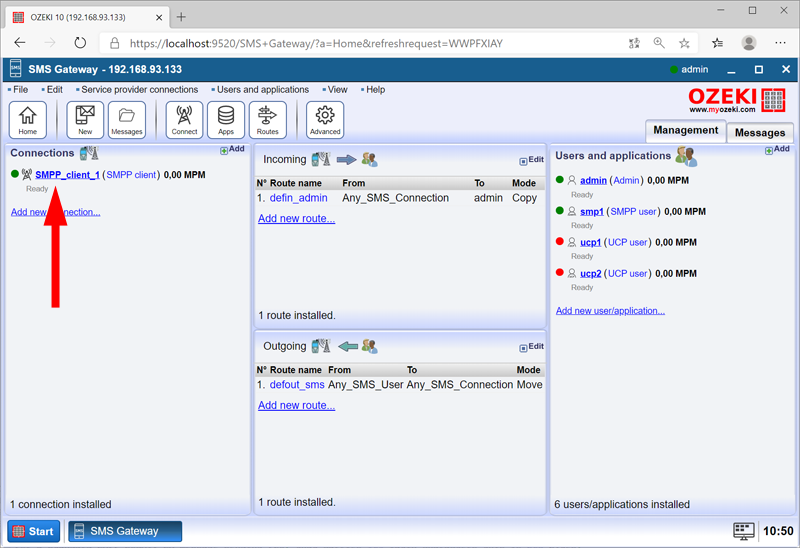Open the Routes signpost icon
Image resolution: width=800 pixels, height=548 pixels.
[x=267, y=120]
